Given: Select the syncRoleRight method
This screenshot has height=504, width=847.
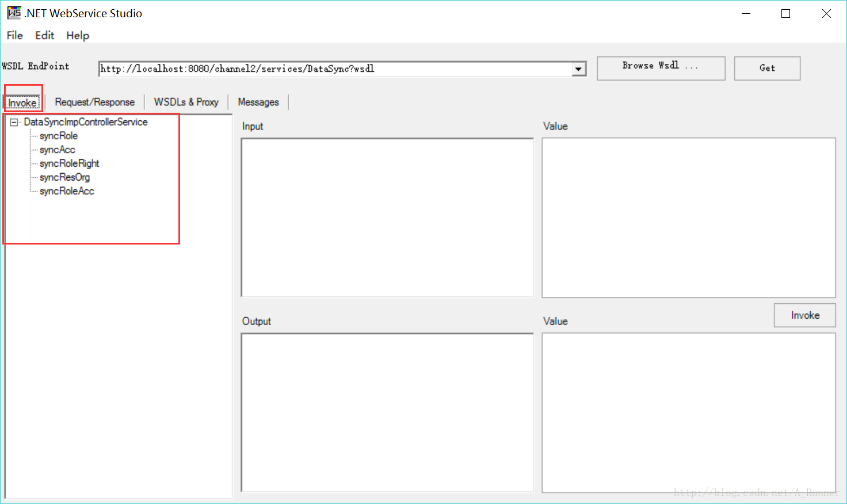Looking at the screenshot, I should point(70,163).
